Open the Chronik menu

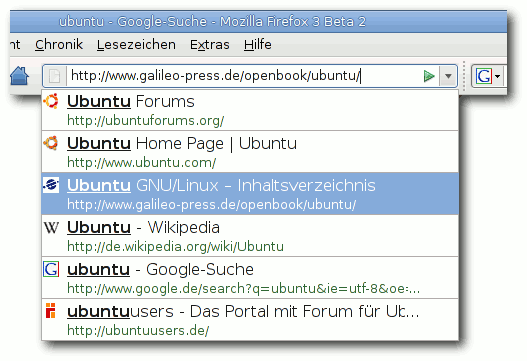(x=59, y=44)
